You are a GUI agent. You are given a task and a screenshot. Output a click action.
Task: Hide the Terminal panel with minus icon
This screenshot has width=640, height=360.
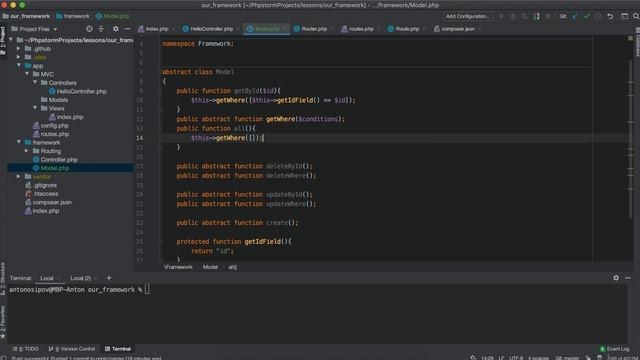click(x=628, y=278)
